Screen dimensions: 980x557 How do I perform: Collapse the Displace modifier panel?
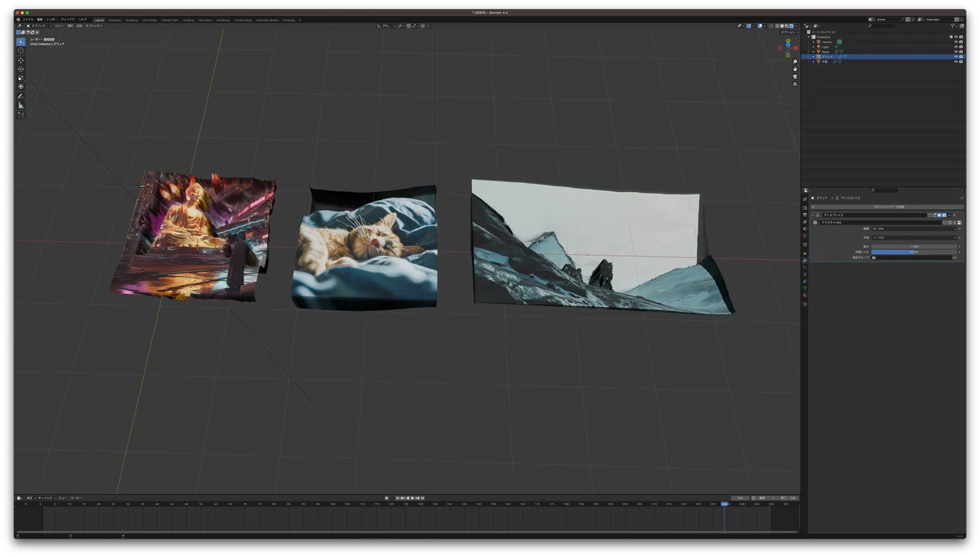point(813,215)
